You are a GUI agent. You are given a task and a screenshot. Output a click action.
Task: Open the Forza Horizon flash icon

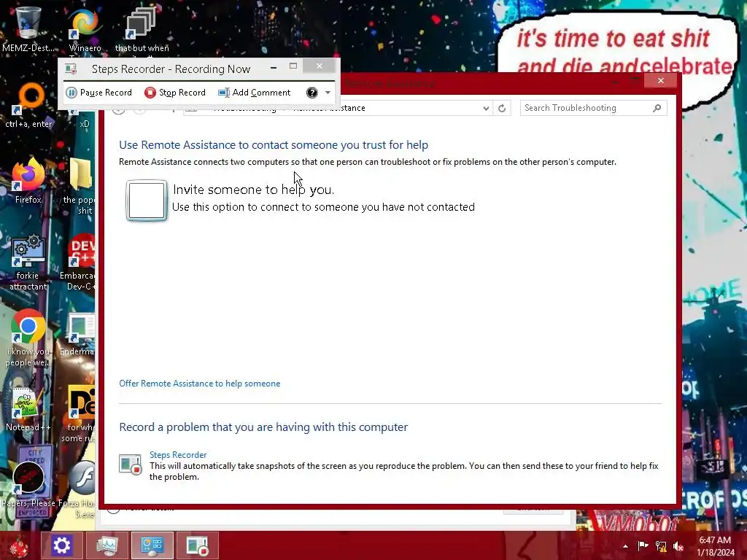pos(80,489)
